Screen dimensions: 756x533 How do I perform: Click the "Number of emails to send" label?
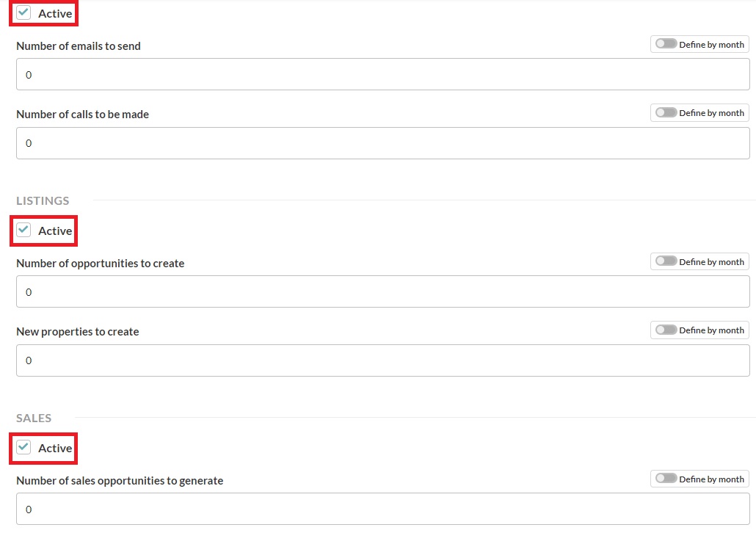[x=79, y=46]
